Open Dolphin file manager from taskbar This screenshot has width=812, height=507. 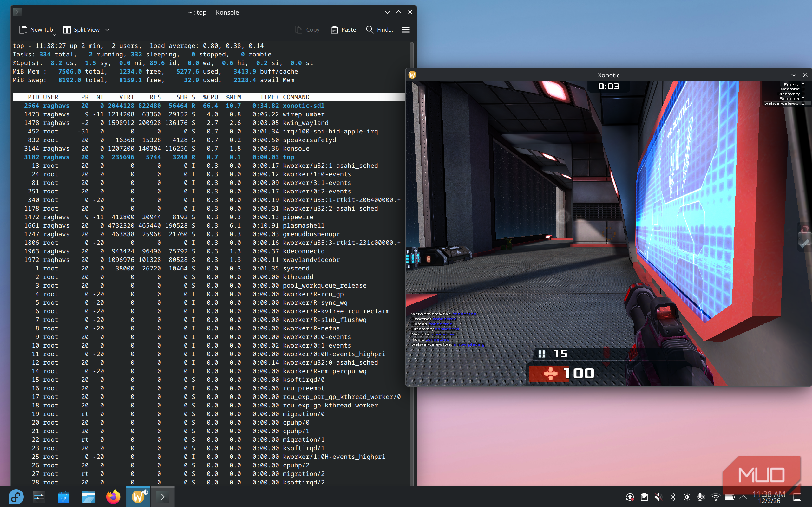coord(88,497)
